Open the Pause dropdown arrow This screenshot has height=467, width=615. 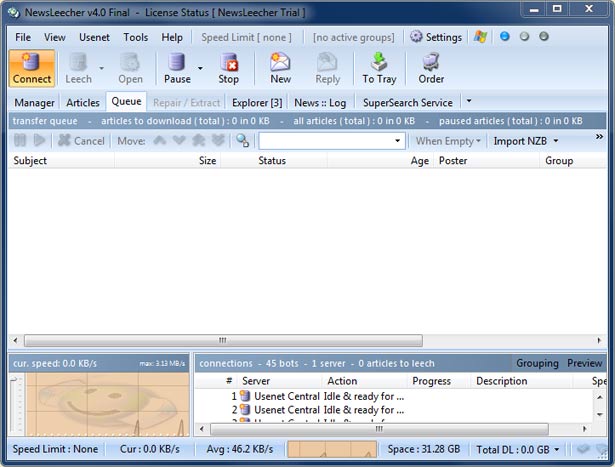(200, 68)
